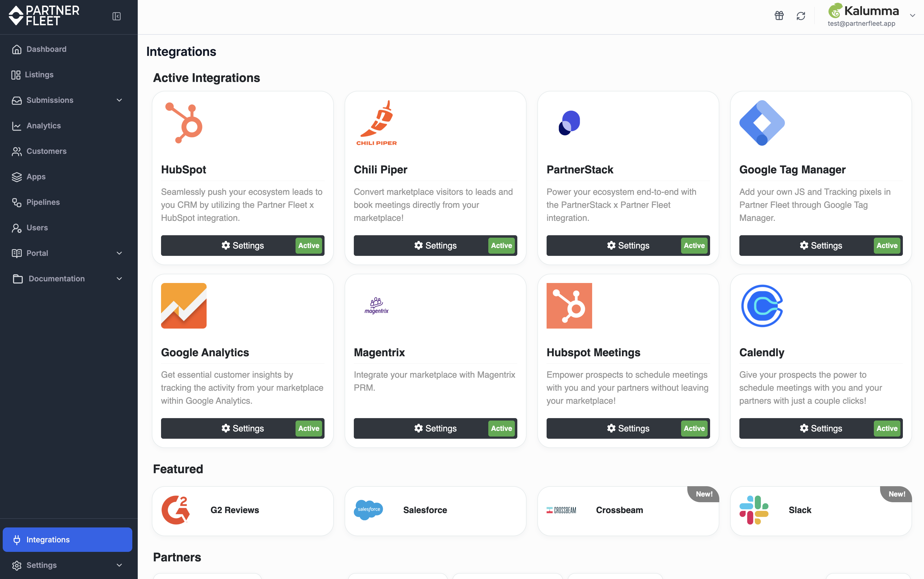Open Analytics in sidebar
The width and height of the screenshot is (924, 579).
[x=44, y=126]
